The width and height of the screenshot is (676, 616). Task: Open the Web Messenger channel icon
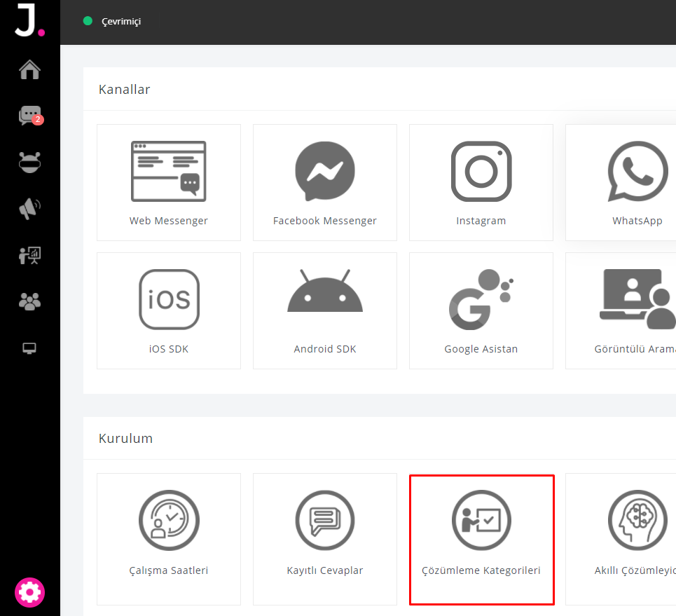pyautogui.click(x=169, y=171)
